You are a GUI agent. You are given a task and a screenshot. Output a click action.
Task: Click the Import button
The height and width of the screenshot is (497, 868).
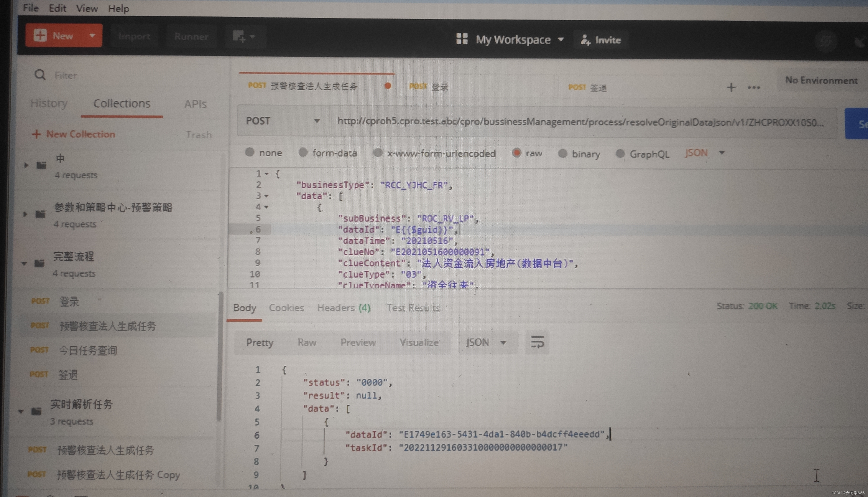point(134,36)
